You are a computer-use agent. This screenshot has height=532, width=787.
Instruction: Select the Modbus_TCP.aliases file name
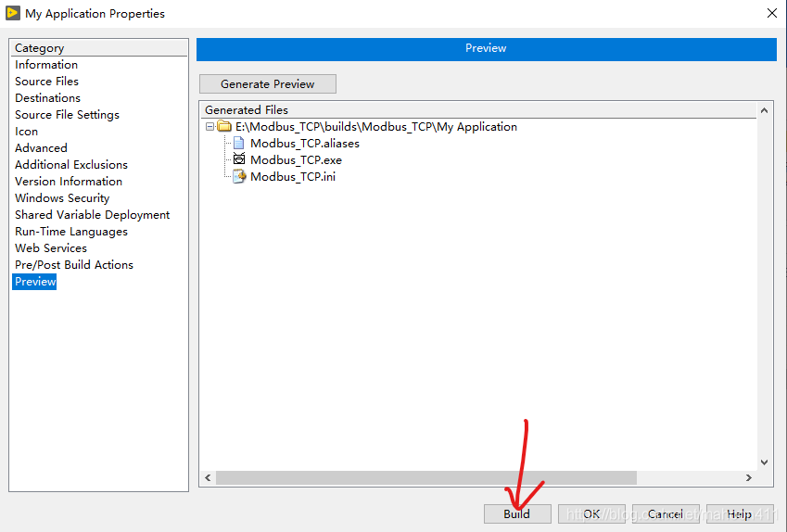[305, 144]
